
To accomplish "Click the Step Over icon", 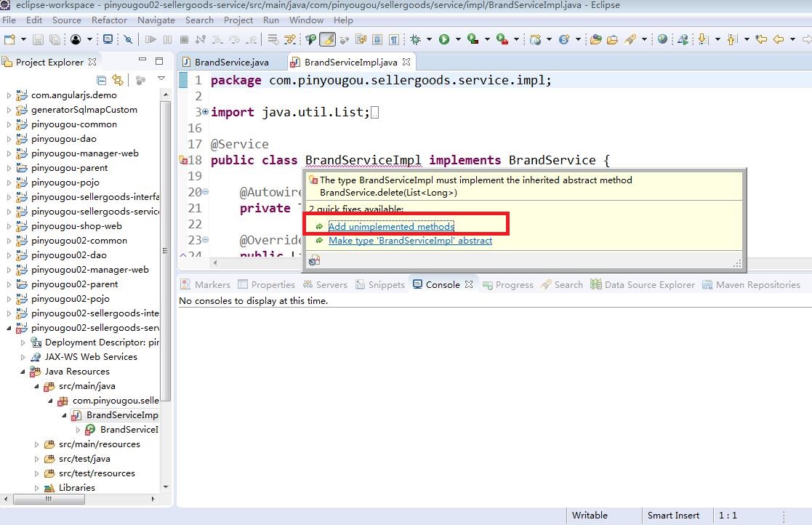I will (x=235, y=40).
